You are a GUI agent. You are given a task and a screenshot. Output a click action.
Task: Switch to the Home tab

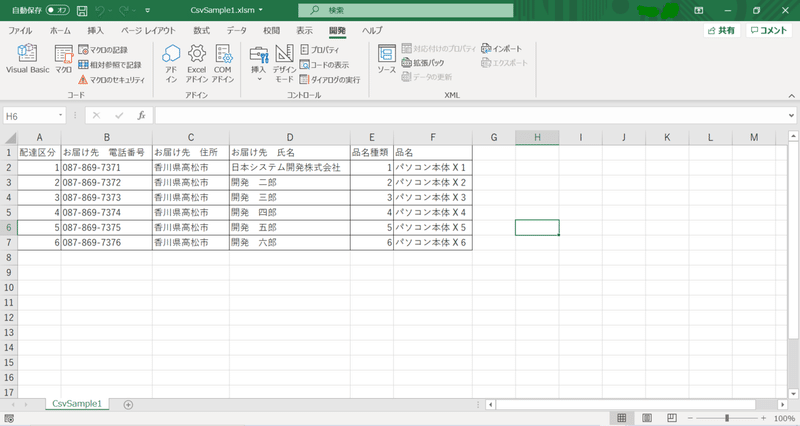pos(60,31)
